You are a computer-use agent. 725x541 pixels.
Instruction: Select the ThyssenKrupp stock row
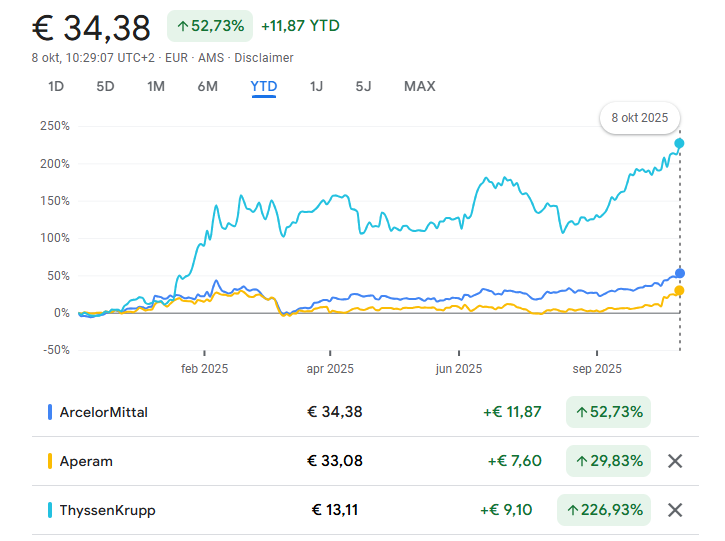point(107,510)
